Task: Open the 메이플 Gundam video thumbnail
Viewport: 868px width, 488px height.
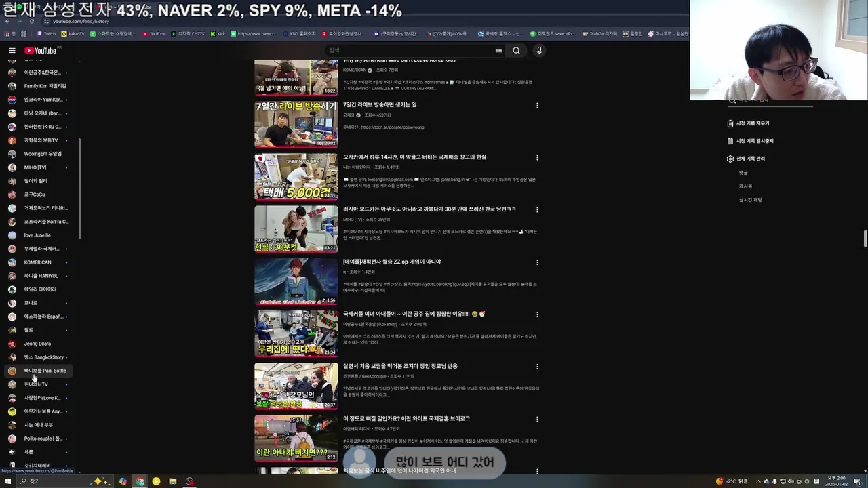Action: (296, 281)
